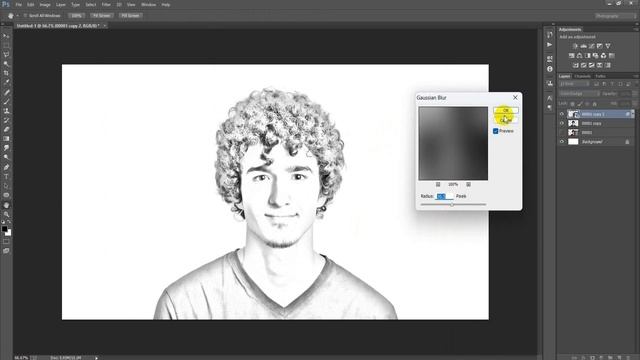This screenshot has height=360, width=640.
Task: Select the Gradient tool
Action: (x=6, y=139)
